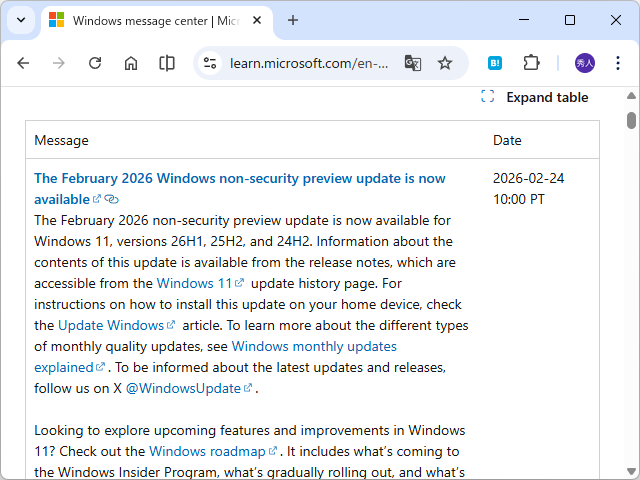Click the browser back arrow
Viewport: 640px width, 480px height.
point(23,63)
